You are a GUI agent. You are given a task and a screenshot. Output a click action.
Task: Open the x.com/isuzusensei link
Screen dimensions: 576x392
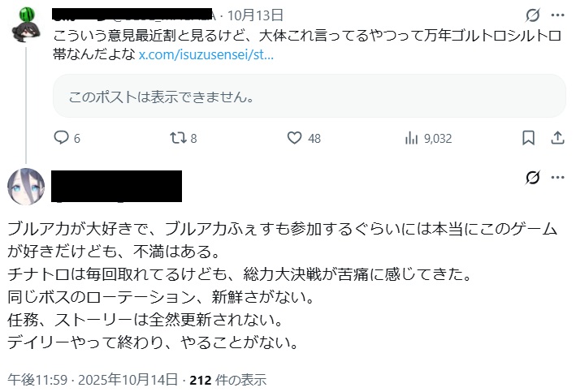[206, 55]
